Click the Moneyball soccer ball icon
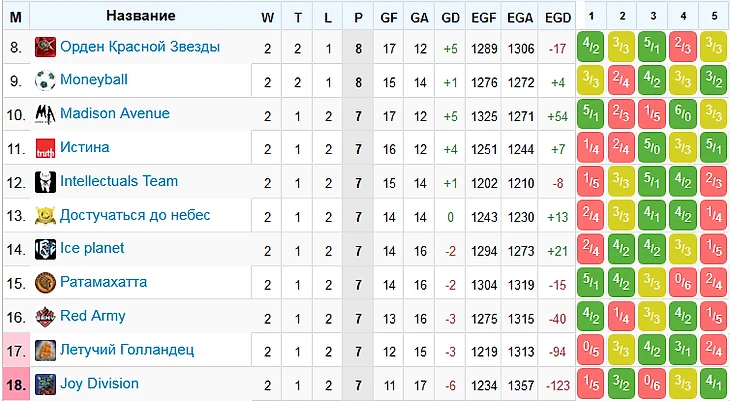The image size is (730, 403). pyautogui.click(x=45, y=80)
